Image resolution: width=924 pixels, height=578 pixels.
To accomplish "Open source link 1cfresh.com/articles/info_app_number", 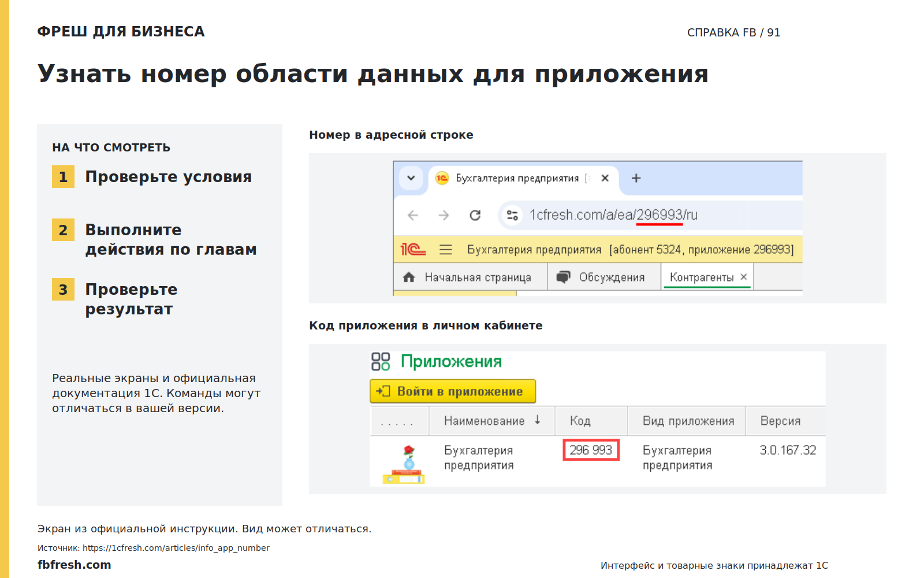I will point(176,548).
